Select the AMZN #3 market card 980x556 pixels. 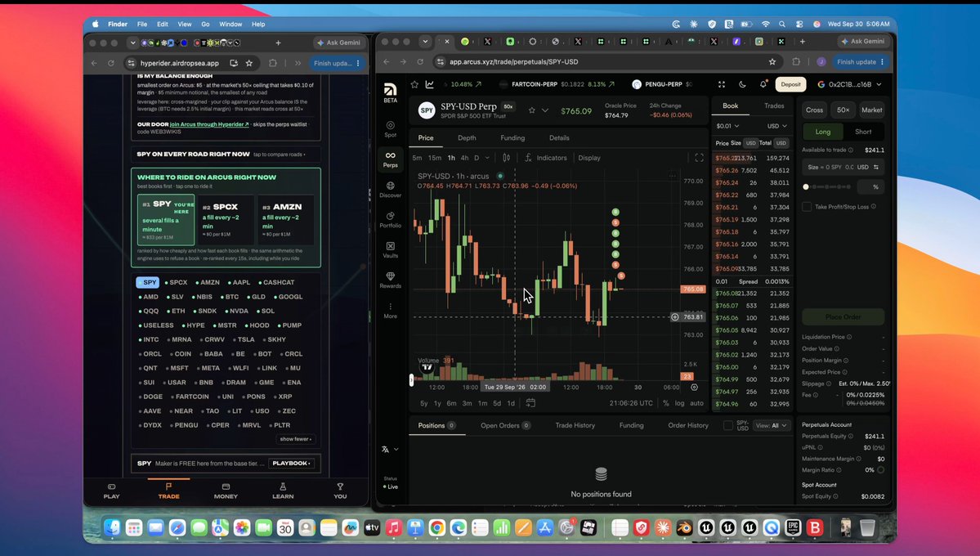tap(285, 219)
